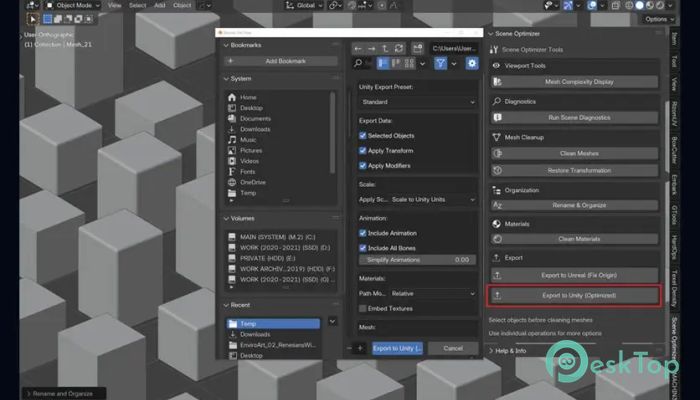Refresh the file list
The width and height of the screenshot is (700, 400).
(399, 48)
